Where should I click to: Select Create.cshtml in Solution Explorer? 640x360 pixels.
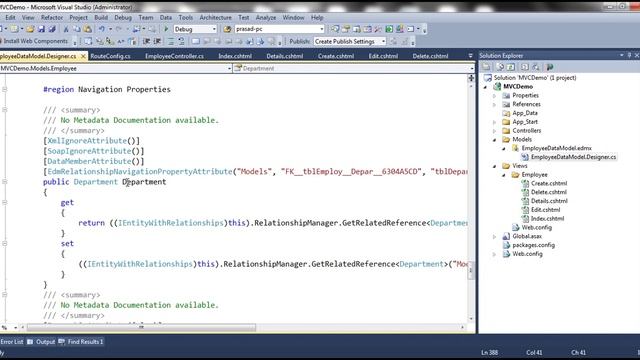pyautogui.click(x=549, y=184)
